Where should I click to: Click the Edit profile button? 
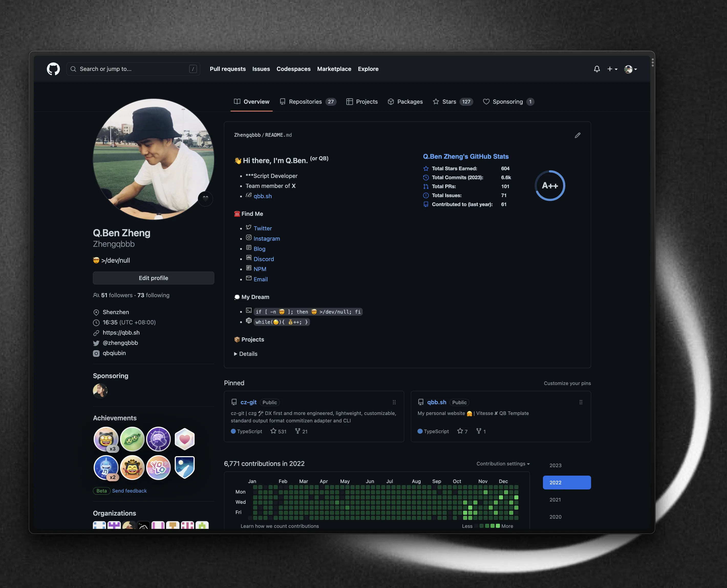pos(153,278)
